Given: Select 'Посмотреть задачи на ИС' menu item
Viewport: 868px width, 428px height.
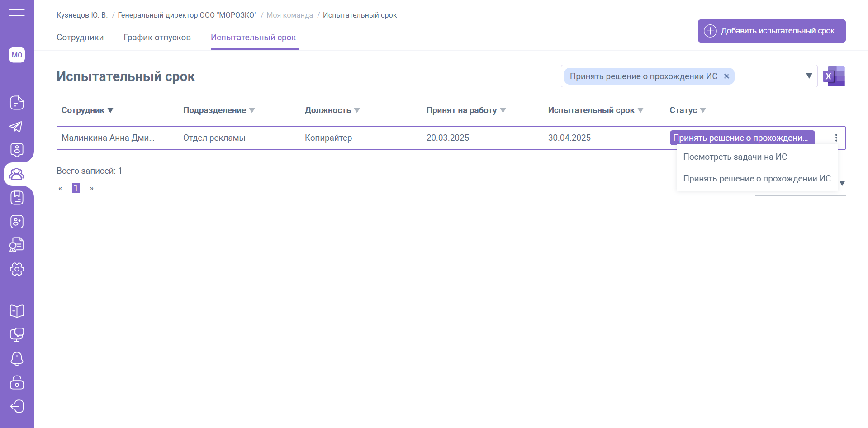Looking at the screenshot, I should pos(735,157).
